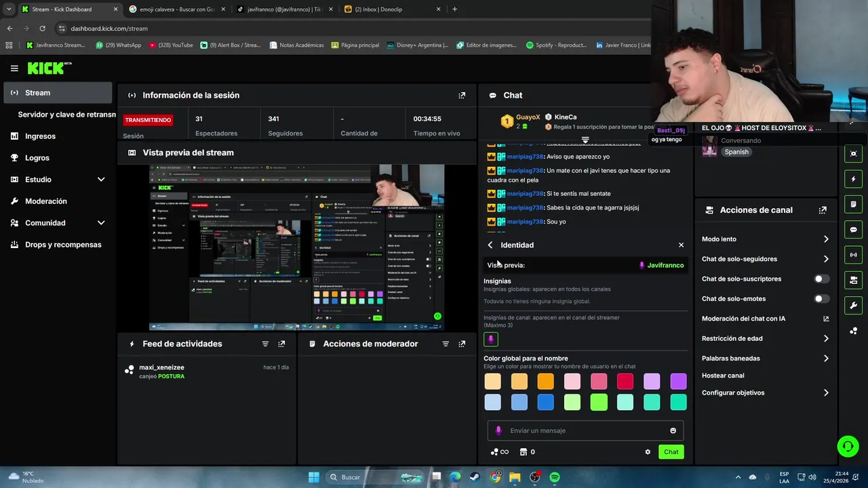868x488 pixels.
Task: Toggle Chat de solo-emotes switch
Action: [x=822, y=299]
